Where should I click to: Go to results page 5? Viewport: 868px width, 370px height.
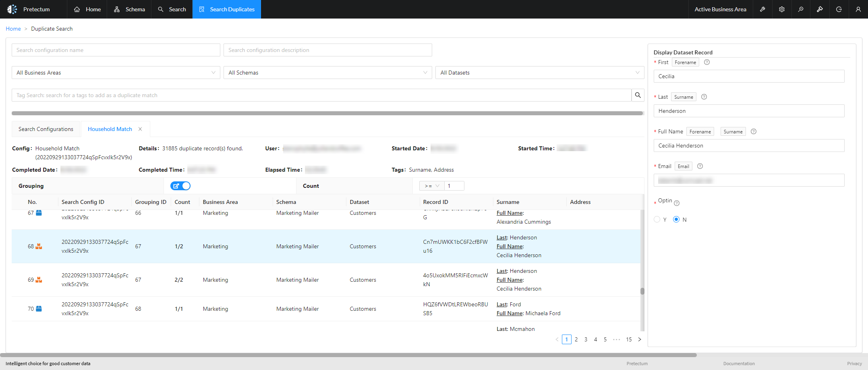coord(605,339)
